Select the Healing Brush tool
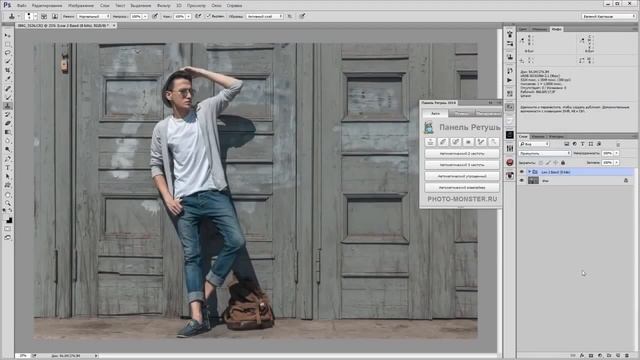The image size is (640, 360). [x=8, y=88]
